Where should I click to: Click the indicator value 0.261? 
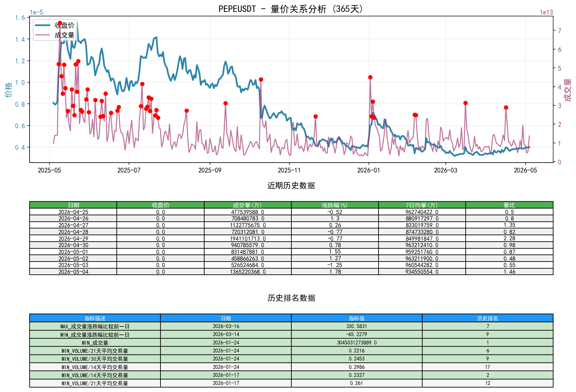pos(357,383)
